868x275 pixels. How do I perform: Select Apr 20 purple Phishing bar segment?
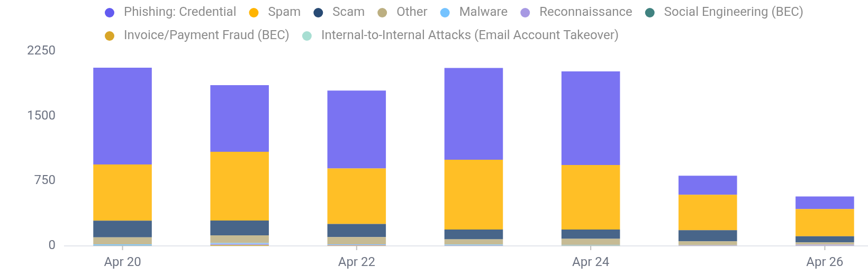click(122, 116)
